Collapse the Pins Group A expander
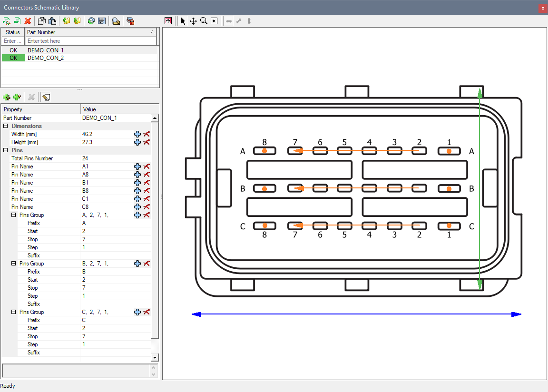548x392 pixels. pyautogui.click(x=14, y=215)
